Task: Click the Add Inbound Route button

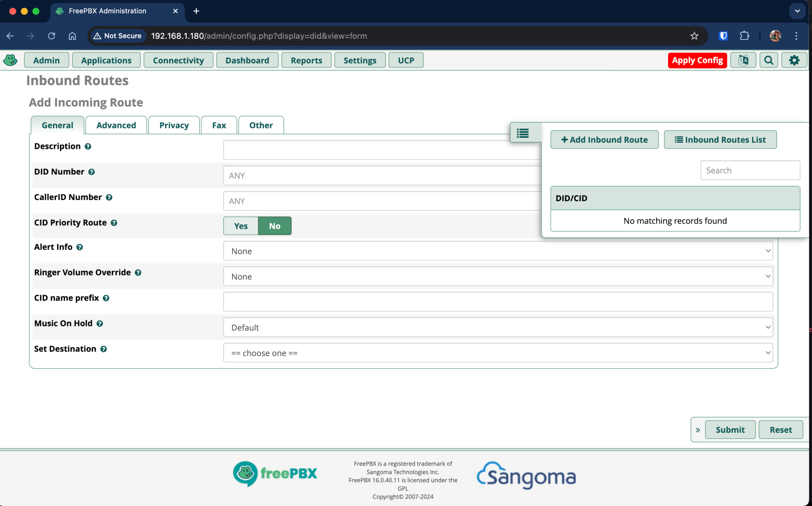Action: [604, 139]
